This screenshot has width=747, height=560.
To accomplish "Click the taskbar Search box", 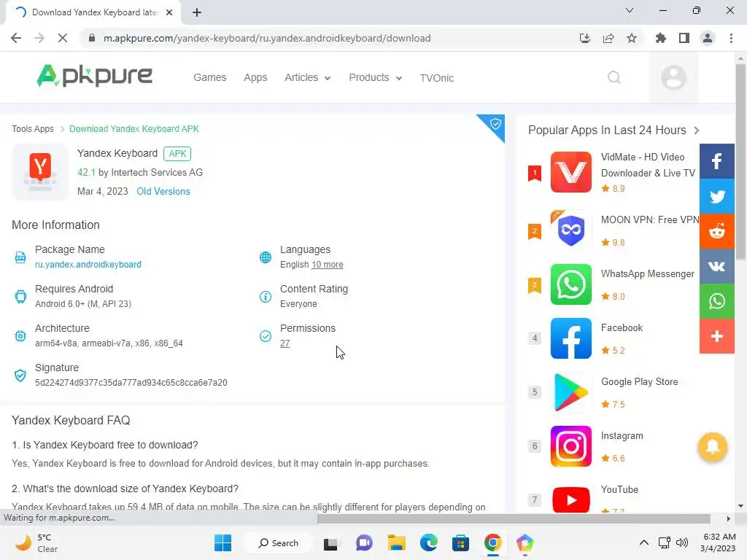I will pyautogui.click(x=278, y=542).
